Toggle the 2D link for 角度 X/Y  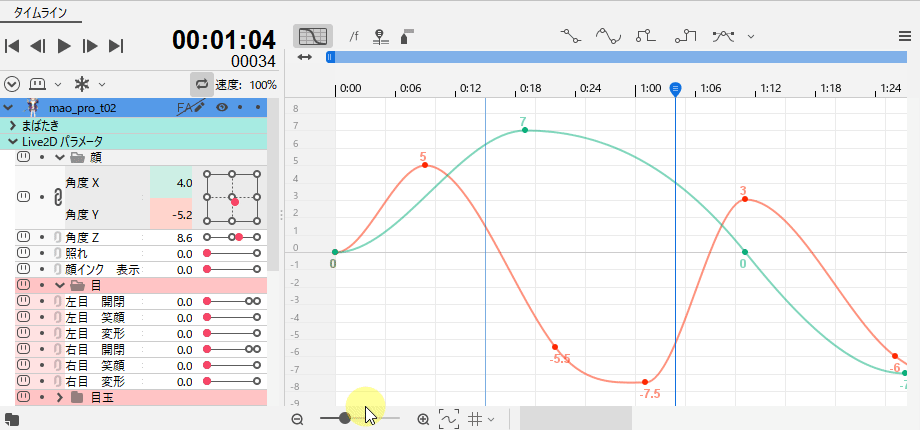click(42, 198)
